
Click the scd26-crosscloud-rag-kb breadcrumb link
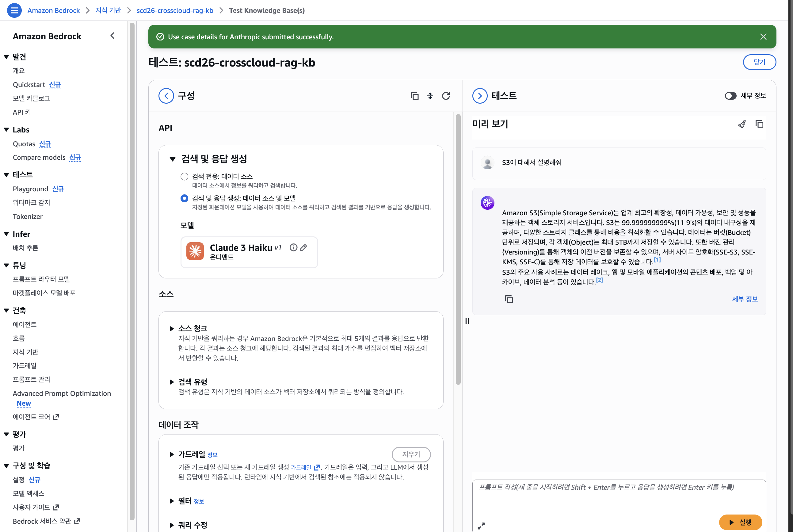coord(175,10)
